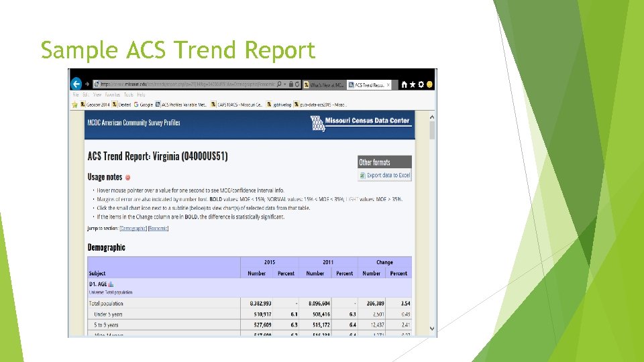Image resolution: width=644 pixels, height=362 pixels.
Task: Open the jgbhivelog bookmark
Action: (x=279, y=105)
